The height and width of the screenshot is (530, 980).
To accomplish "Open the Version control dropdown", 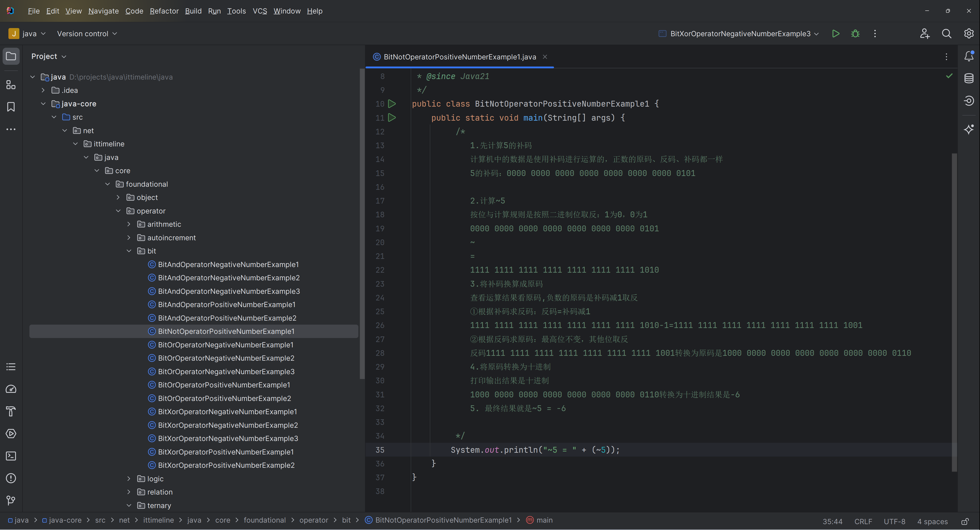I will click(87, 34).
